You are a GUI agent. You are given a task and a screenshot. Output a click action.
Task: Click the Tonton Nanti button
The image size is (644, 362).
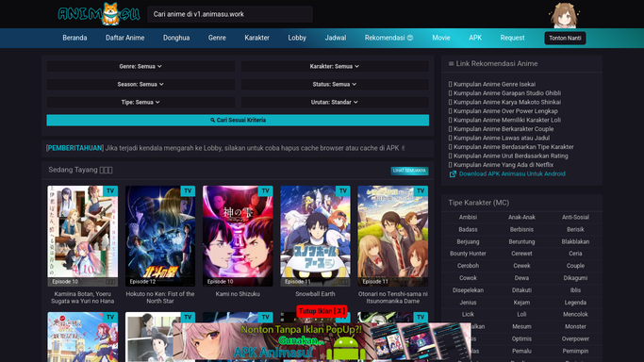pyautogui.click(x=565, y=38)
